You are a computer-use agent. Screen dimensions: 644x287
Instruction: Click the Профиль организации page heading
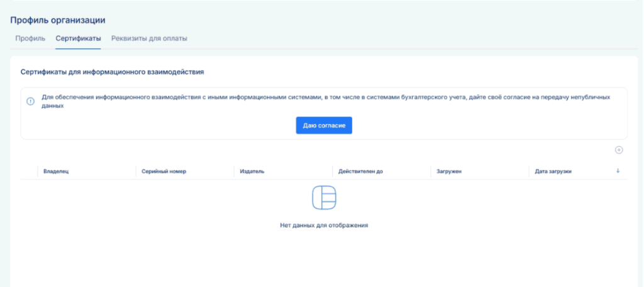58,21
